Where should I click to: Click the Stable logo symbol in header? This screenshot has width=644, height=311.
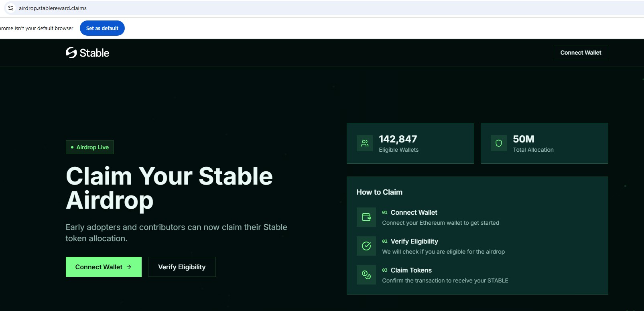pos(71,53)
